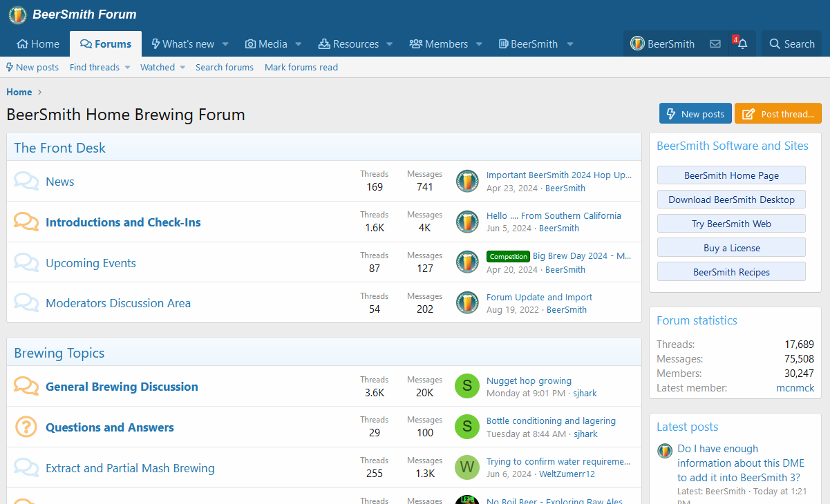
Task: Open the Resources tab
Action: coord(348,44)
